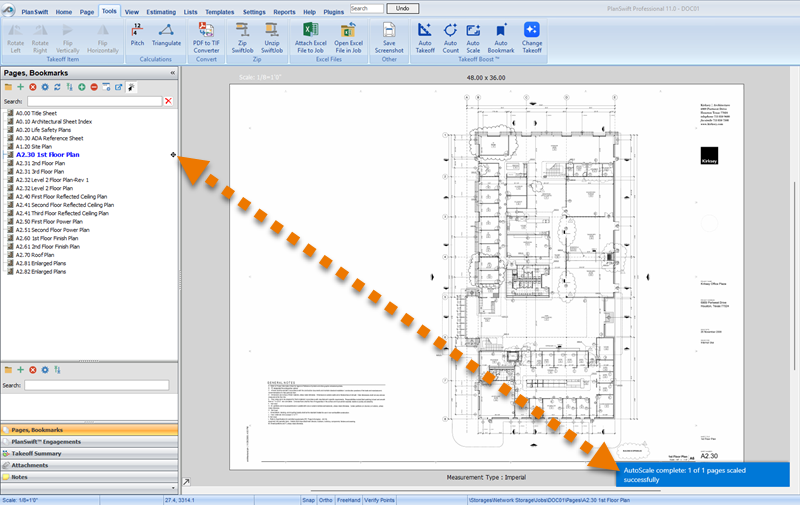
Task: Select A0.00 Title Sheet page
Action: 36,113
